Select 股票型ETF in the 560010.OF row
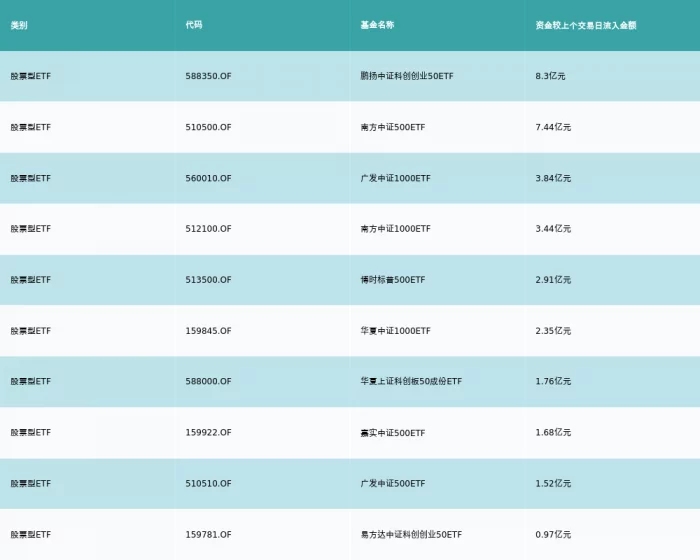The width and height of the screenshot is (700, 560). [x=31, y=178]
